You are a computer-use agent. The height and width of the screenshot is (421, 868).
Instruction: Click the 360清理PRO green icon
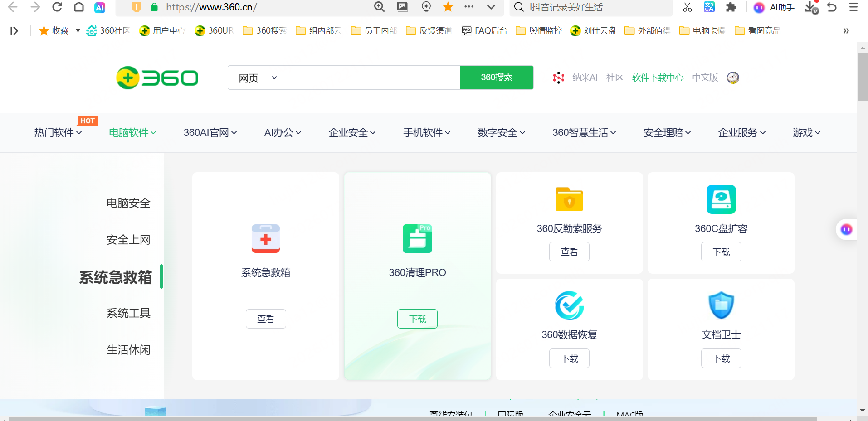tap(417, 238)
